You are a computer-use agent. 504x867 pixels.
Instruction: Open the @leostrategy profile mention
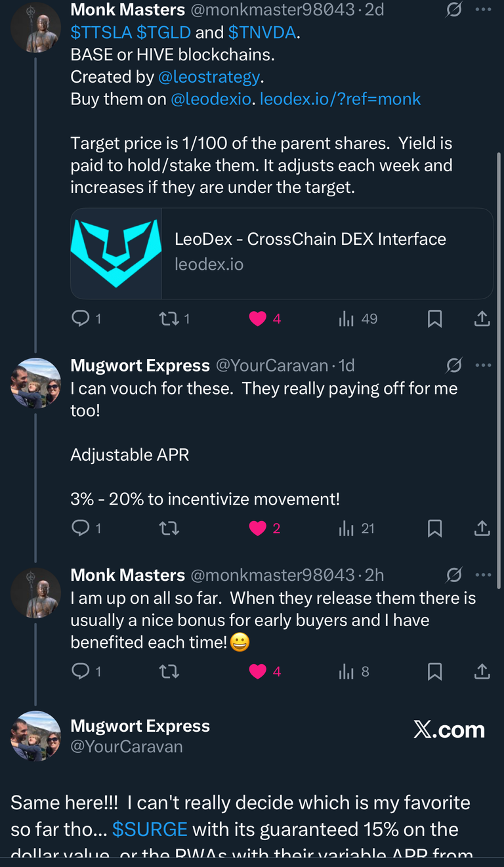coord(209,77)
